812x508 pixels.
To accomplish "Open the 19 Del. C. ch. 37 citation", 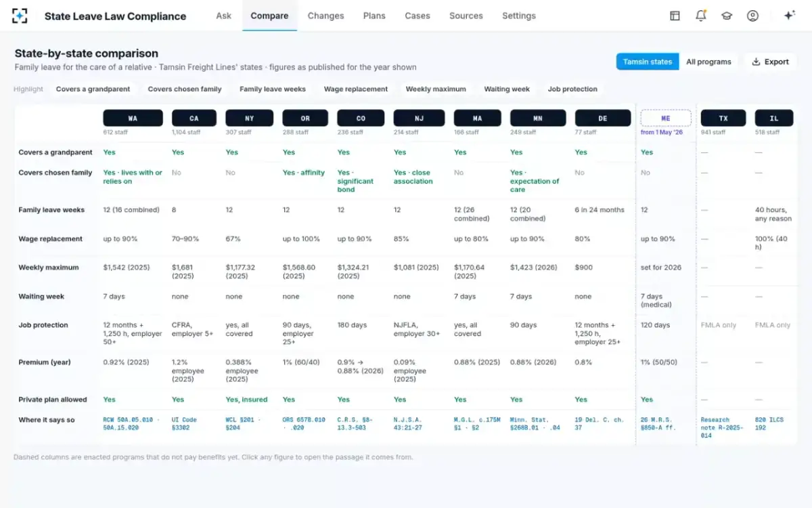I will click(600, 424).
